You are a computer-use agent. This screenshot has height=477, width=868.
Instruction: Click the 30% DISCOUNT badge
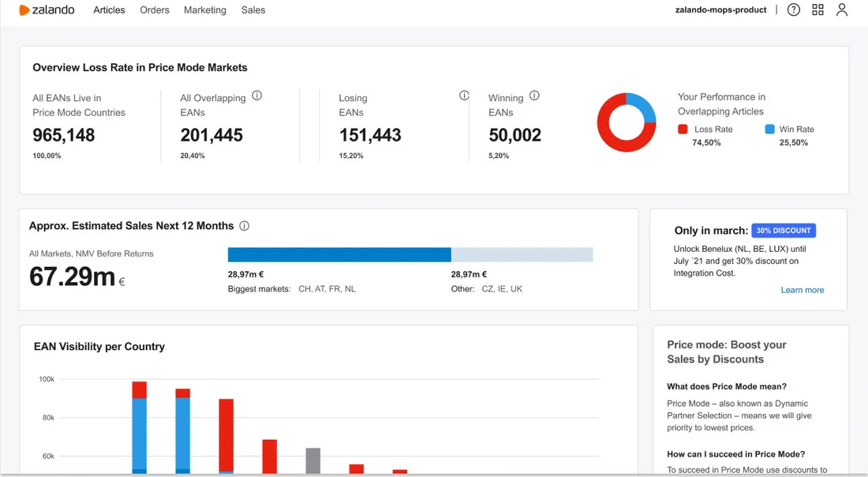(x=784, y=231)
